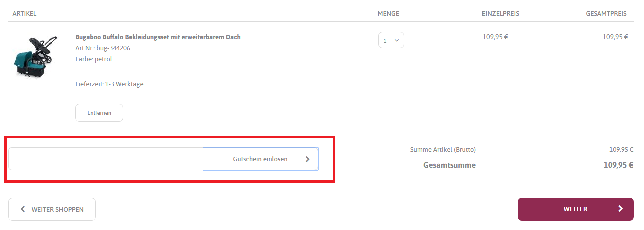Remove the item with the Entfernen button
This screenshot has height=230, width=644.
[x=99, y=113]
